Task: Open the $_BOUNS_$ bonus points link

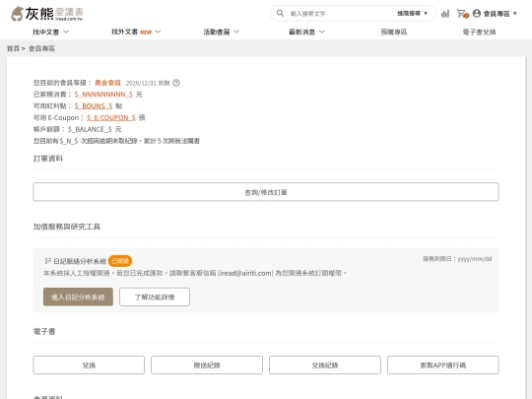Action: click(94, 105)
